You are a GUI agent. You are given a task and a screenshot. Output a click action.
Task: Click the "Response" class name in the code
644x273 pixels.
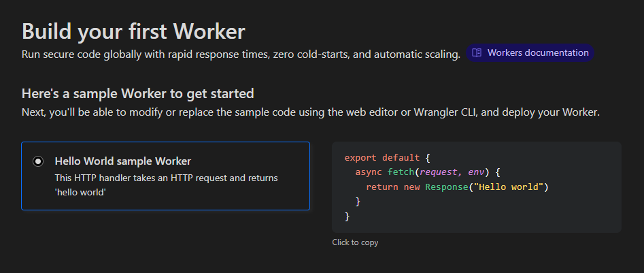click(x=446, y=187)
